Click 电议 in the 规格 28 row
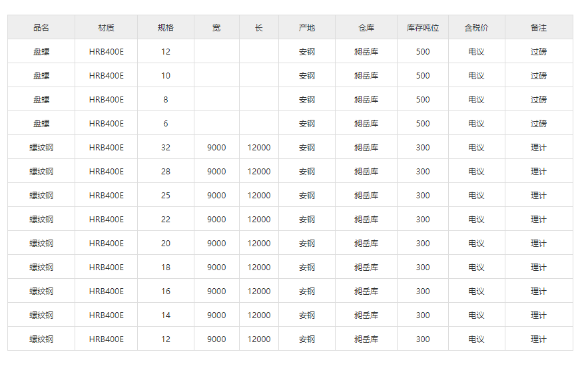The image size is (588, 378). click(x=476, y=171)
